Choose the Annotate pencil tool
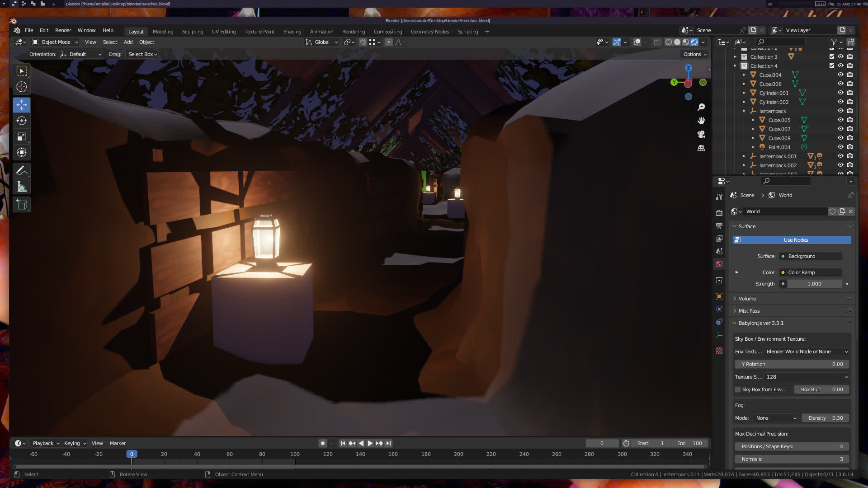 (21, 171)
